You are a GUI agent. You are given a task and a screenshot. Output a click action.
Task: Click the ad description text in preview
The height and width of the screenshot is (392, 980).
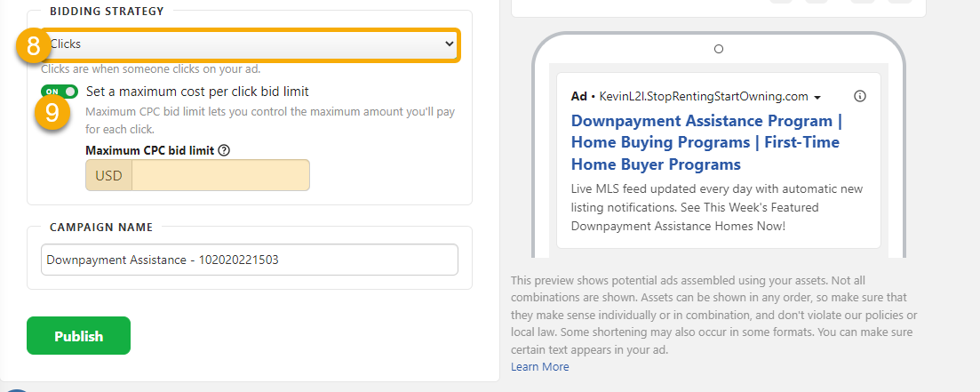coord(716,208)
